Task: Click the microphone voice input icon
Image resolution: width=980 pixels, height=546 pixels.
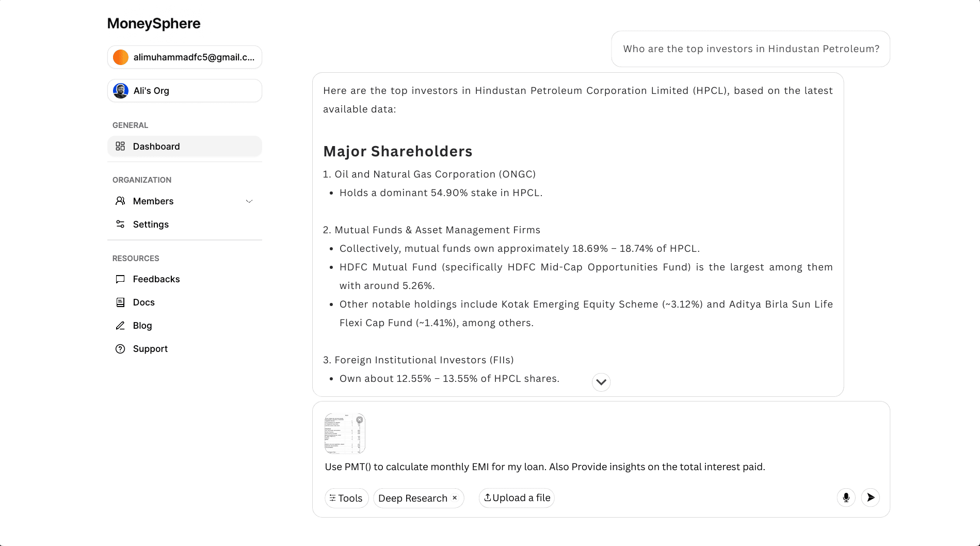Action: point(846,497)
